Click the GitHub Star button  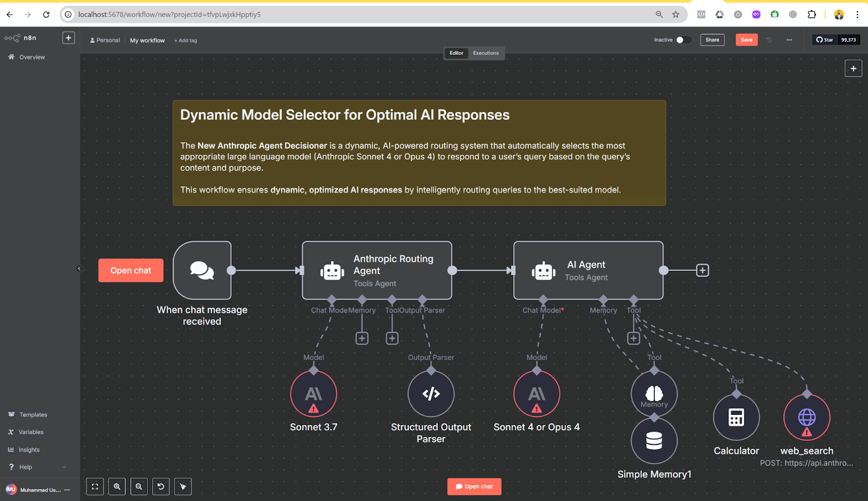(x=825, y=40)
